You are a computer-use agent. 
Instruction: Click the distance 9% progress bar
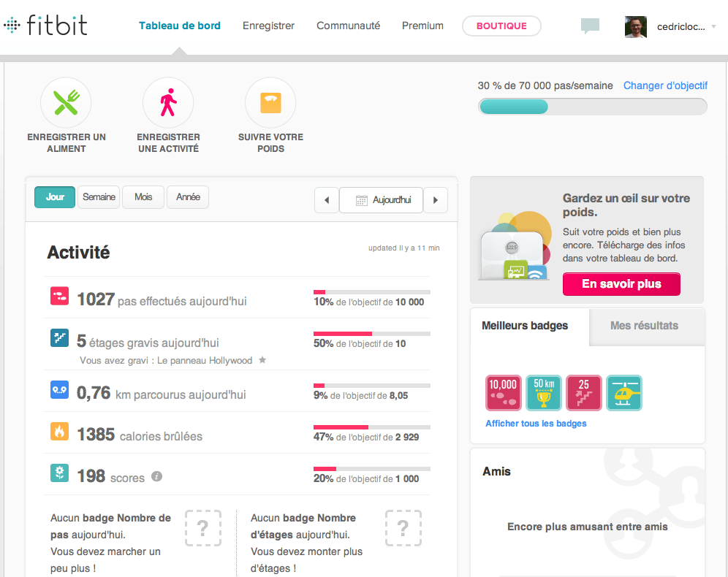[x=372, y=386]
